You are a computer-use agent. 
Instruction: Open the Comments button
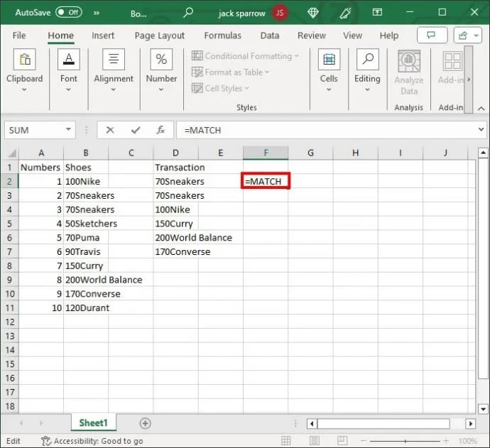click(x=432, y=35)
